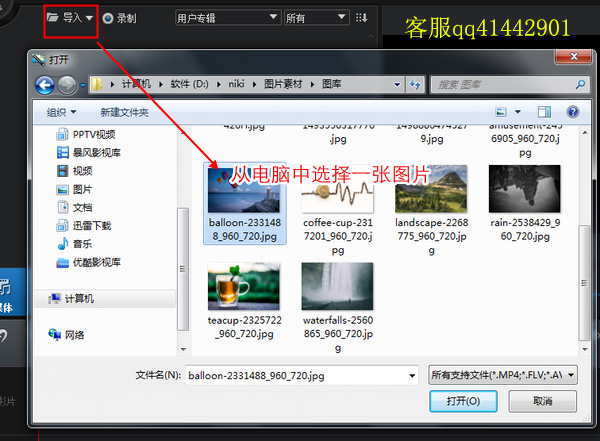
Task: Select 暴风影视库 in the navigation pane
Action: coord(89,152)
